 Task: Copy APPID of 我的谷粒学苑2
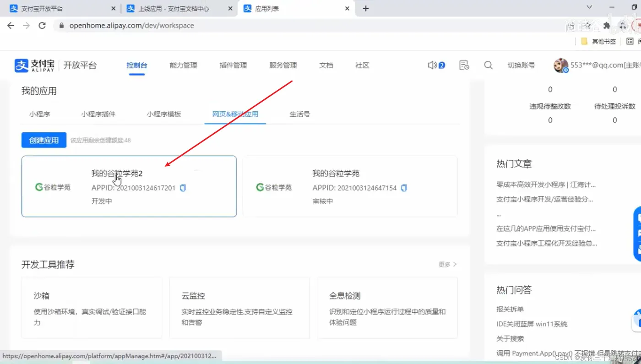click(x=183, y=188)
